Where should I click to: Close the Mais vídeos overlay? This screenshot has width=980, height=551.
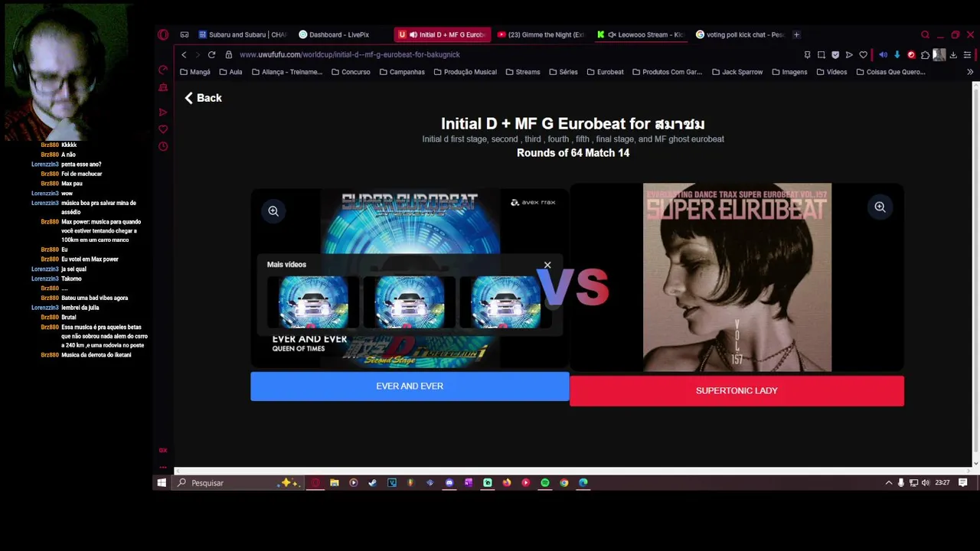[547, 265]
